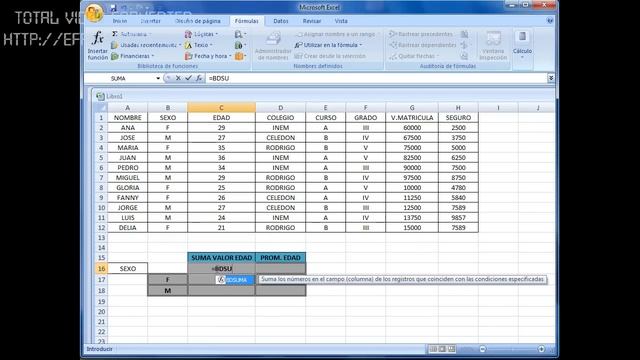Click the zoom slider track
Image resolution: width=640 pixels, height=360 pixels.
(512, 349)
